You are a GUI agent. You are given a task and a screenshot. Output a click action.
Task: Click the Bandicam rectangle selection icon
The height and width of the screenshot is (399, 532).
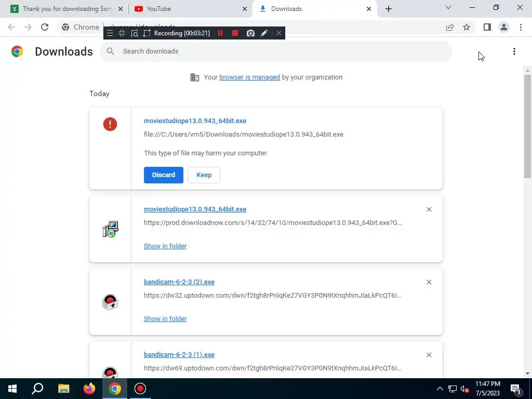[x=147, y=33]
